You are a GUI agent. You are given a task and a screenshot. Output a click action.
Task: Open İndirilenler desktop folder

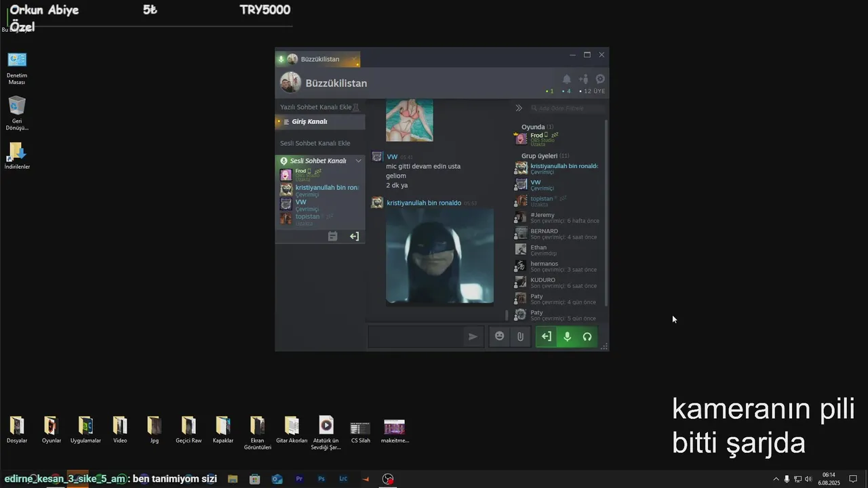coord(17,155)
